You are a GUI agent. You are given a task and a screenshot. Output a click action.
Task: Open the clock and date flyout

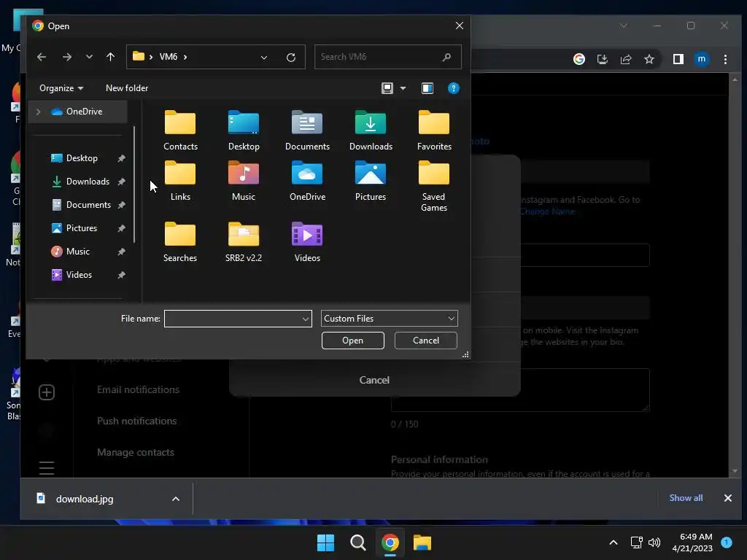692,542
